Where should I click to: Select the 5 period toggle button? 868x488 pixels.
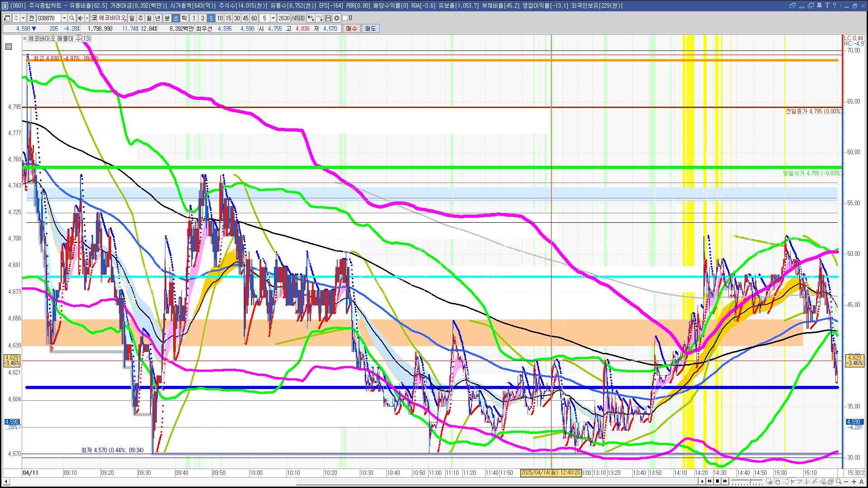coord(211,18)
